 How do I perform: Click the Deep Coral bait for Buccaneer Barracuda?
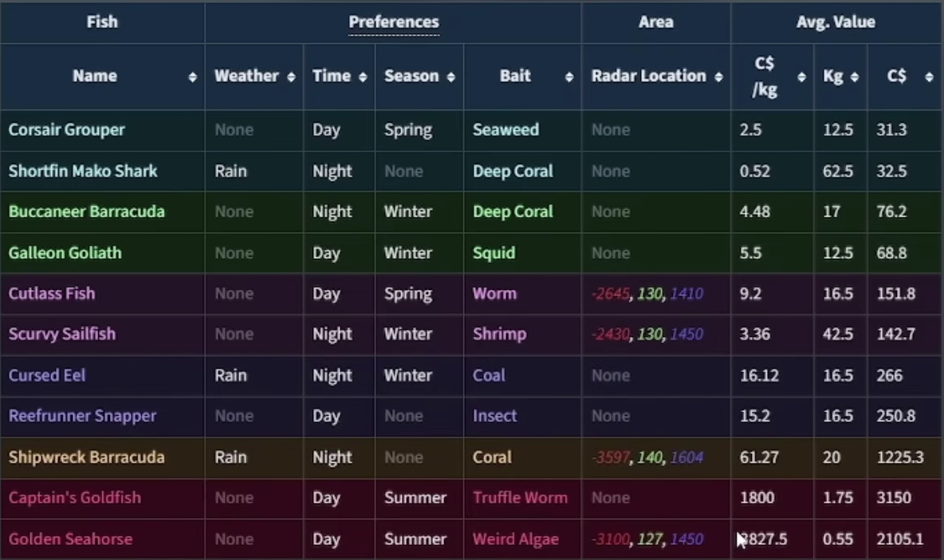pyautogui.click(x=513, y=212)
